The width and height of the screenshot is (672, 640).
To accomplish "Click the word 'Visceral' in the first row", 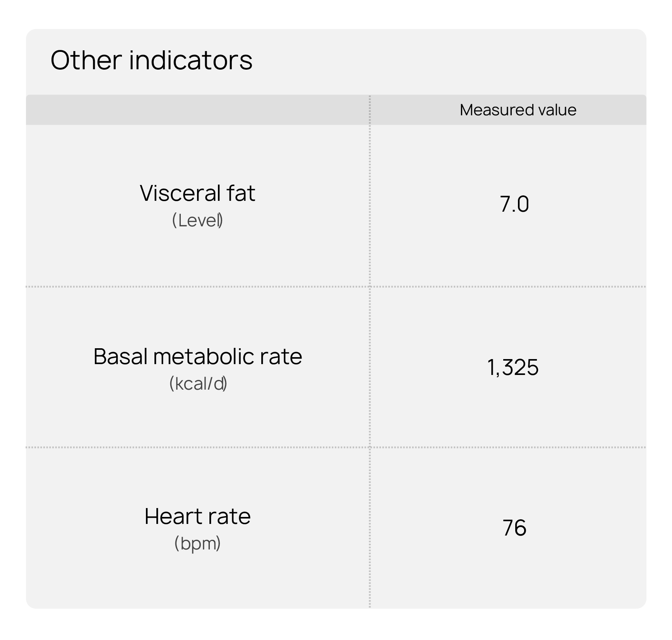I will [x=180, y=193].
